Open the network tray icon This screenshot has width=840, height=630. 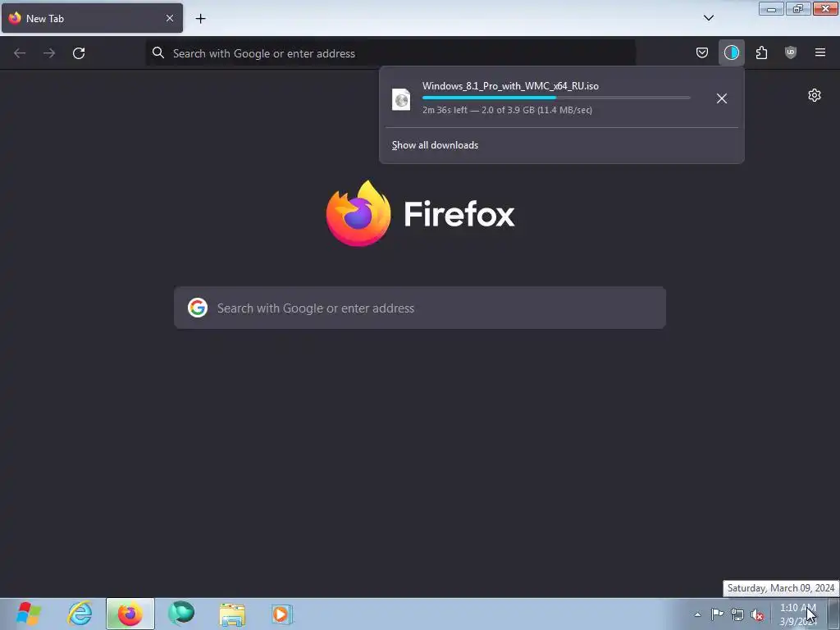coord(737,614)
